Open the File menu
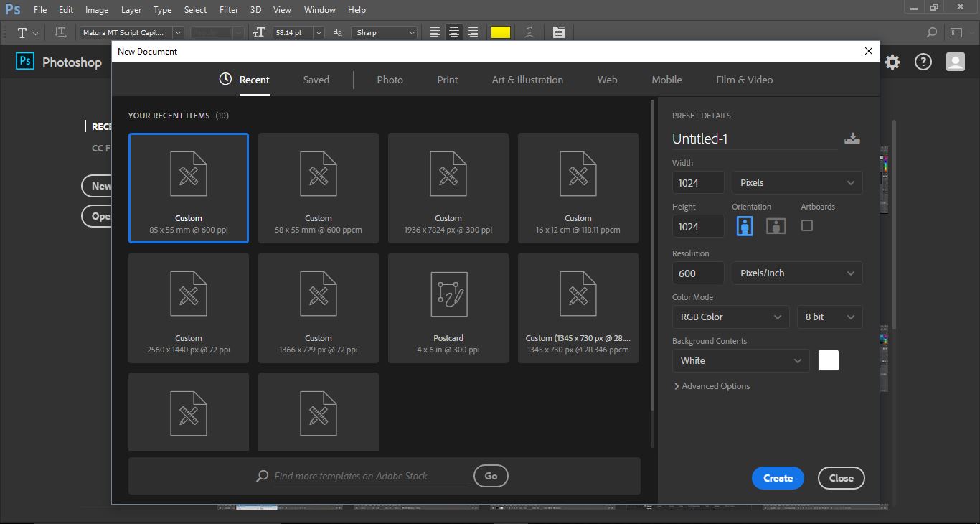Screen dimensions: 980x524 40,10
